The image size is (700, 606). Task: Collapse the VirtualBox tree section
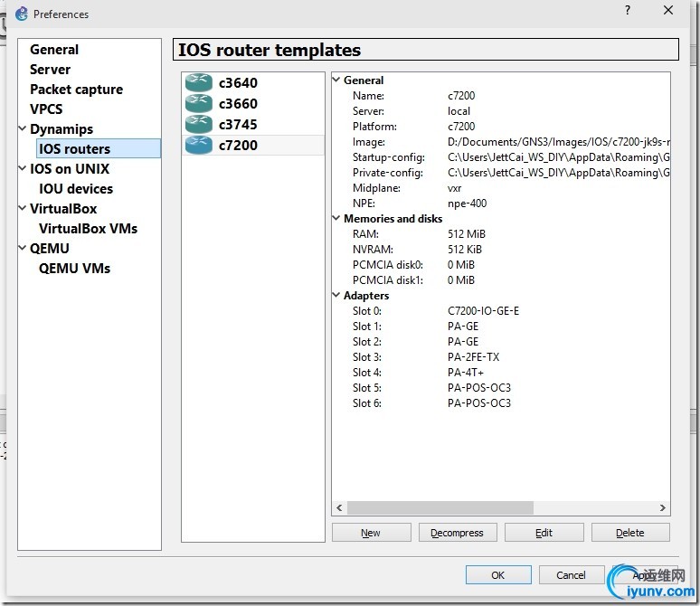pyautogui.click(x=23, y=208)
